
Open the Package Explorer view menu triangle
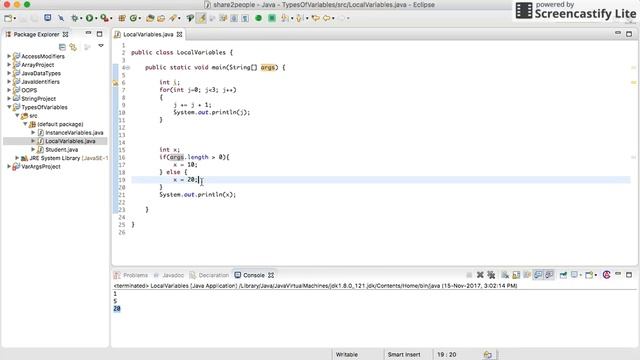101,46
